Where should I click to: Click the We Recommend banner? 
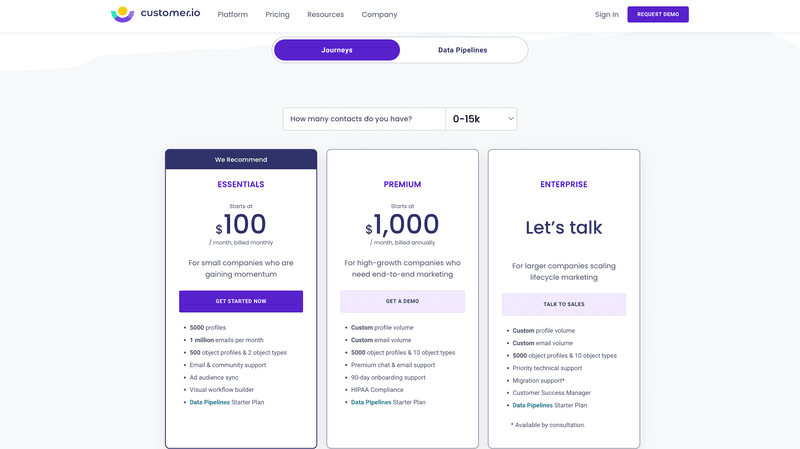pos(241,159)
